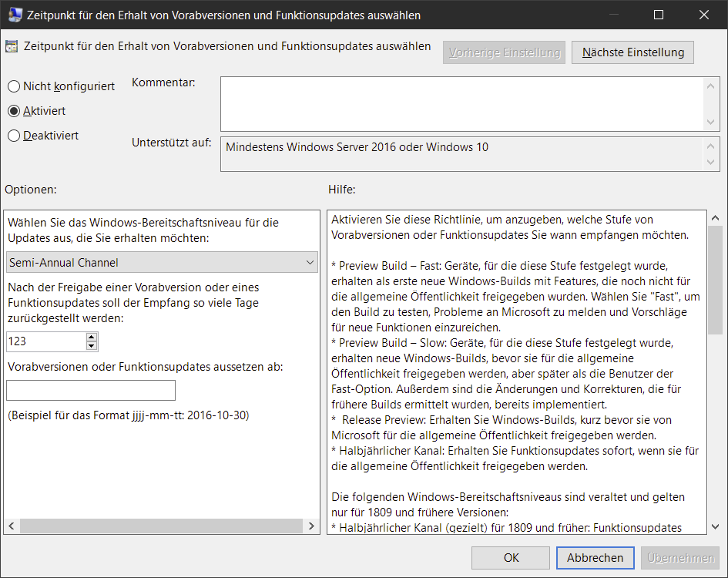
Task: Click the format example text '2016-10-30'
Action: [x=218, y=415]
